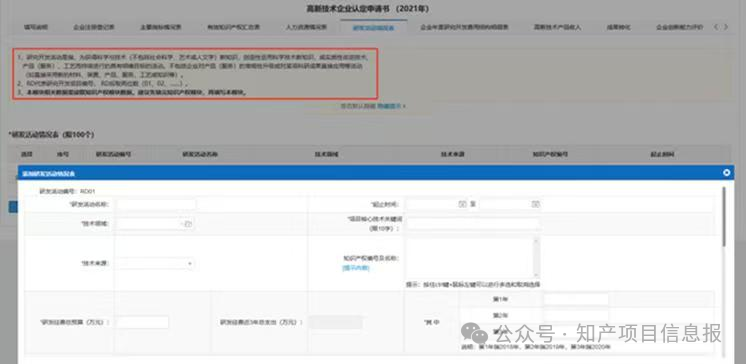
Task: Go to the 有效知识产权汇总表 tab
Action: point(234,28)
